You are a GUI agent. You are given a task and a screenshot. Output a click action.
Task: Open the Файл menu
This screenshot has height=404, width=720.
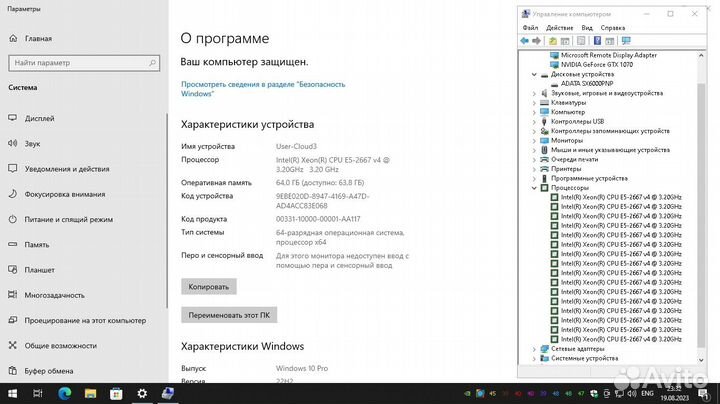point(530,28)
